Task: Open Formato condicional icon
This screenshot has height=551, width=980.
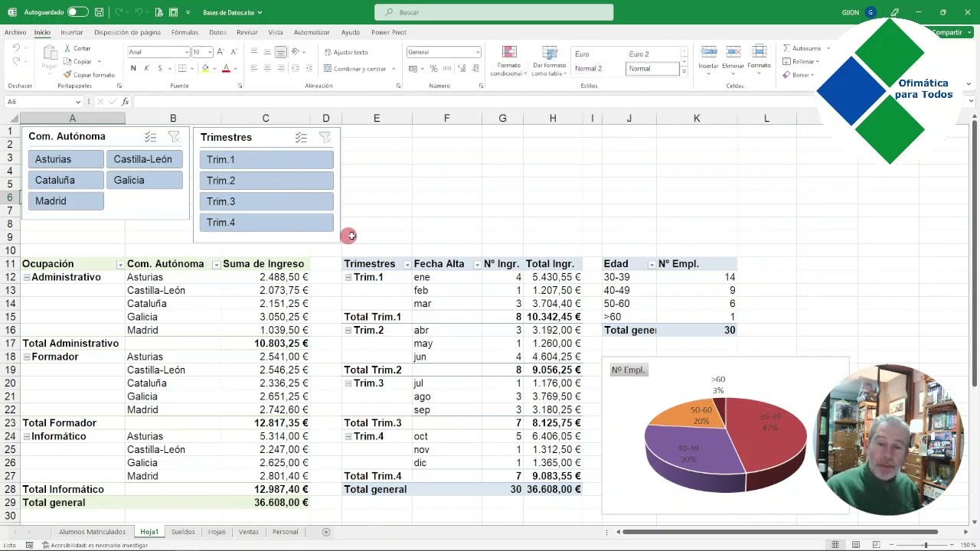Action: [509, 52]
